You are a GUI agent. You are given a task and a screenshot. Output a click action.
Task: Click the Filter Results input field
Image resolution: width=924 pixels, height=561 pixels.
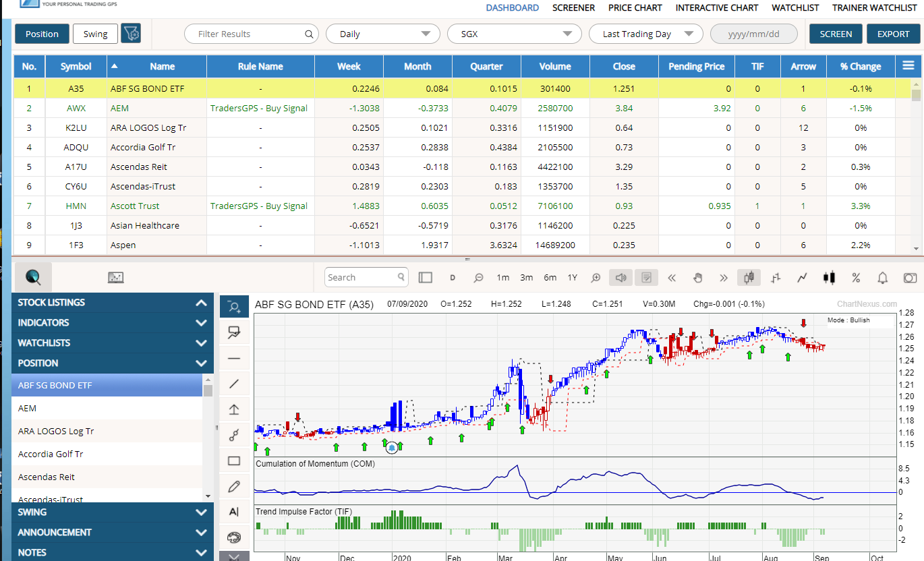click(x=251, y=34)
